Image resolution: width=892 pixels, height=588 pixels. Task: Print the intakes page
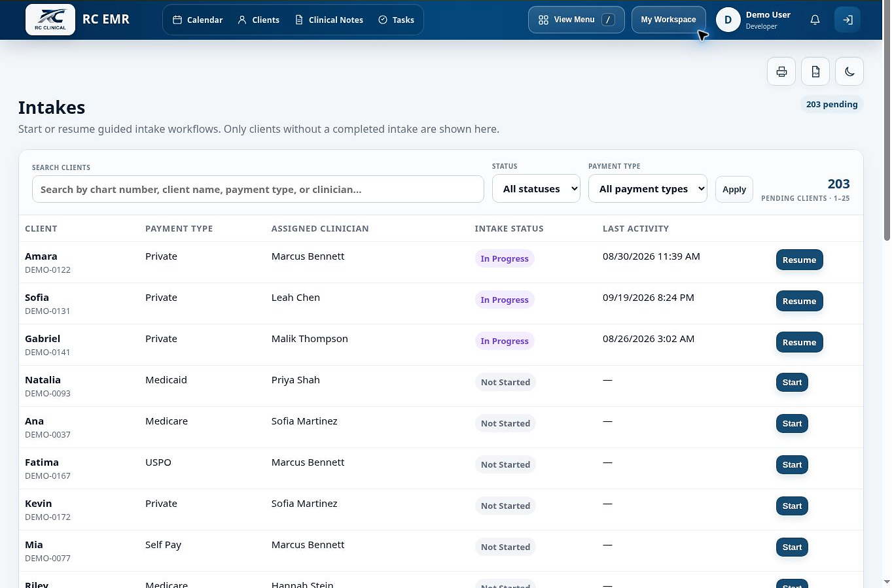coord(781,71)
